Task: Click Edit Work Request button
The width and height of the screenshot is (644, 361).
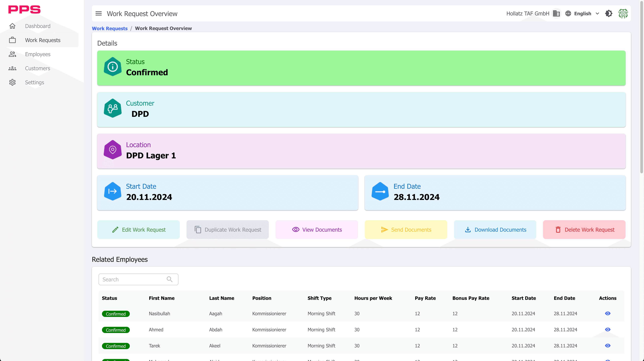Action: (138, 230)
